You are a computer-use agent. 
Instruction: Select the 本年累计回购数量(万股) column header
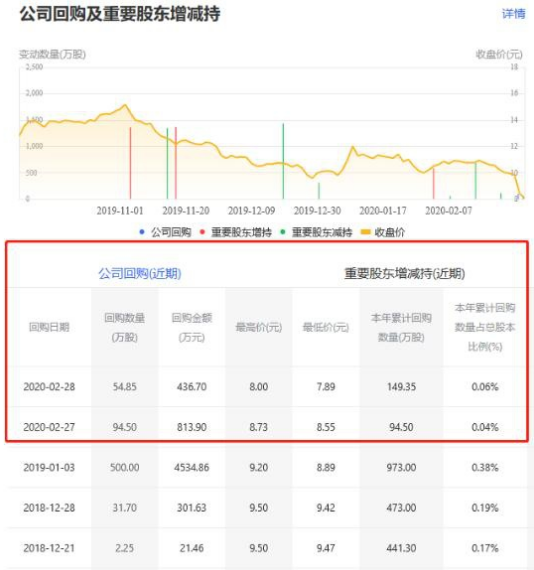click(x=401, y=328)
